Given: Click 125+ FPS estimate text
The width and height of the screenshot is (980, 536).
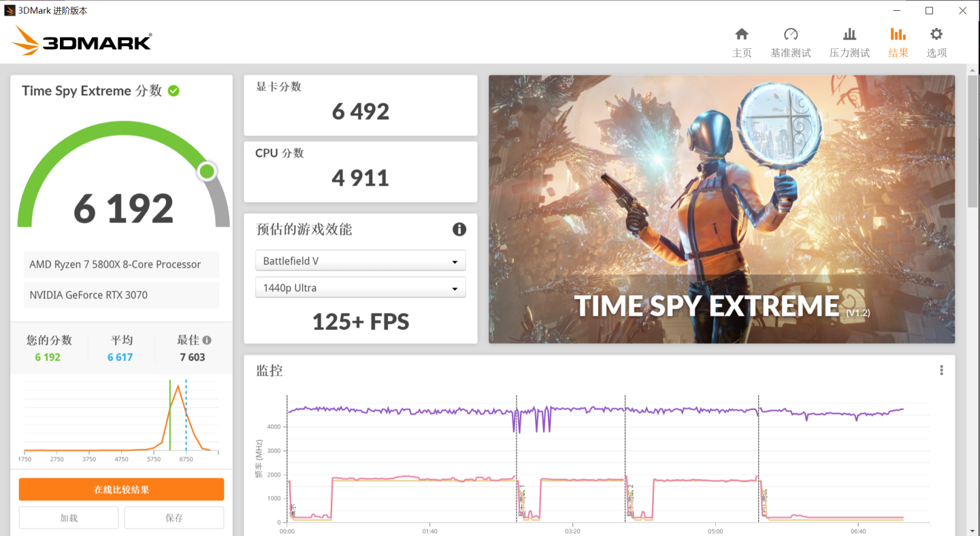Looking at the screenshot, I should 361,321.
